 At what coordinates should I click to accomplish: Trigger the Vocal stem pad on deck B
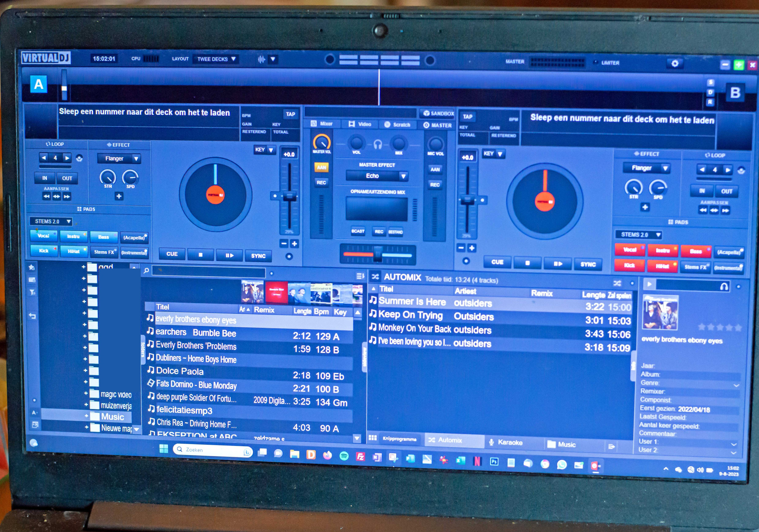point(630,250)
